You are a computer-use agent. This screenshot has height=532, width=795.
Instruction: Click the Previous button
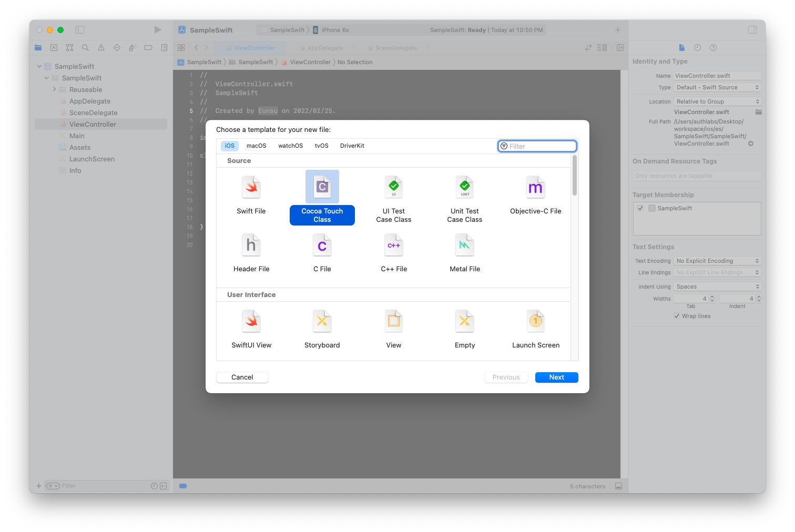pyautogui.click(x=506, y=377)
